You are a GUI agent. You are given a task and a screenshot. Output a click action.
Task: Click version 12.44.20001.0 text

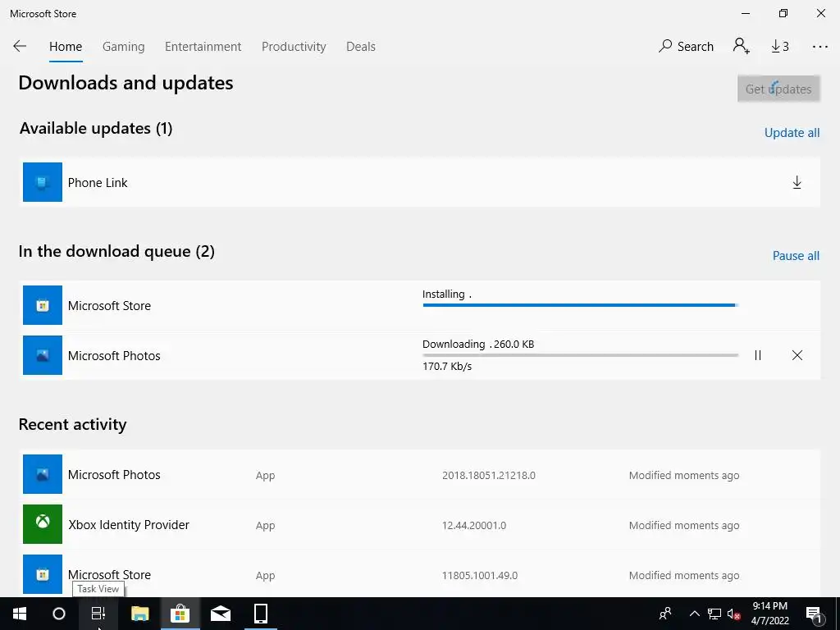474,526
